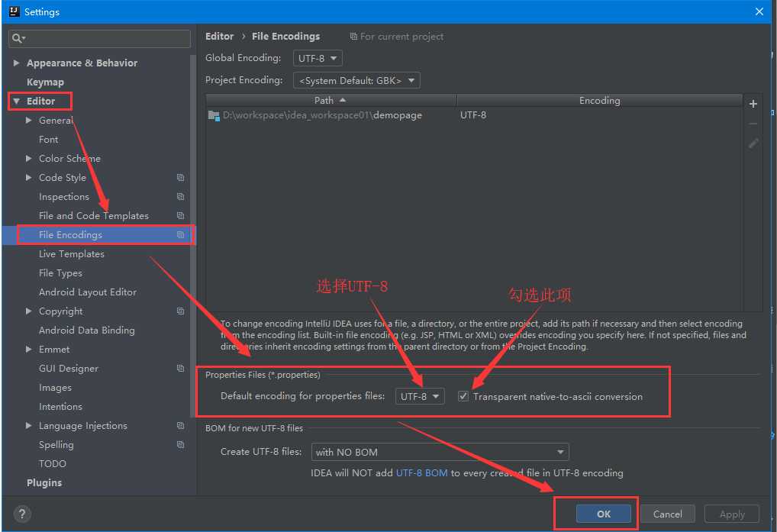
Task: Expand Appearance & Behavior section
Action: pos(16,63)
